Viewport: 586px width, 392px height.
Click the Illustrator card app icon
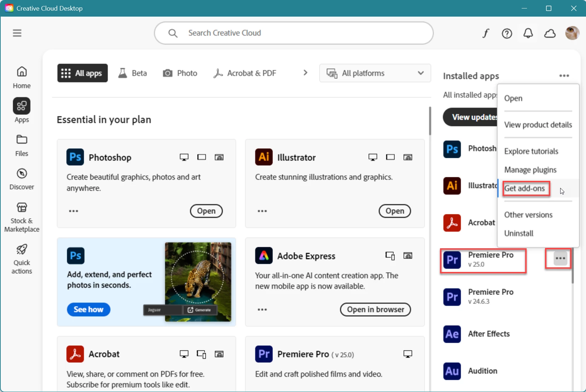tap(264, 157)
